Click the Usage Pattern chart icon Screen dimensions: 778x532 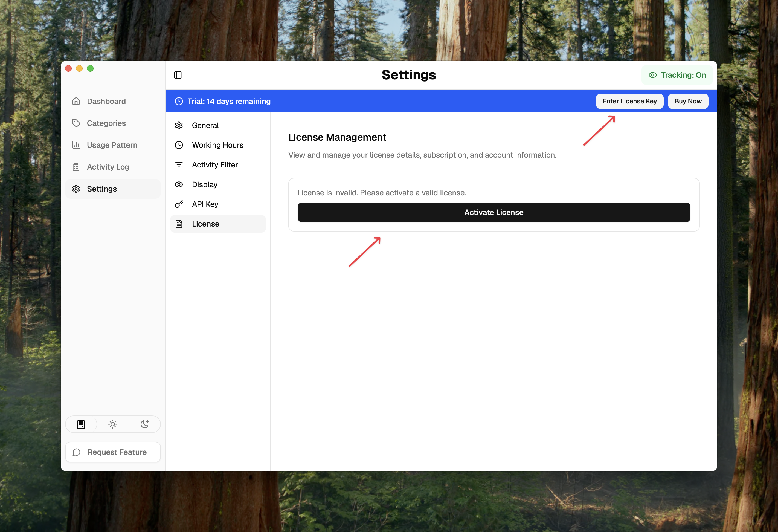click(x=76, y=145)
